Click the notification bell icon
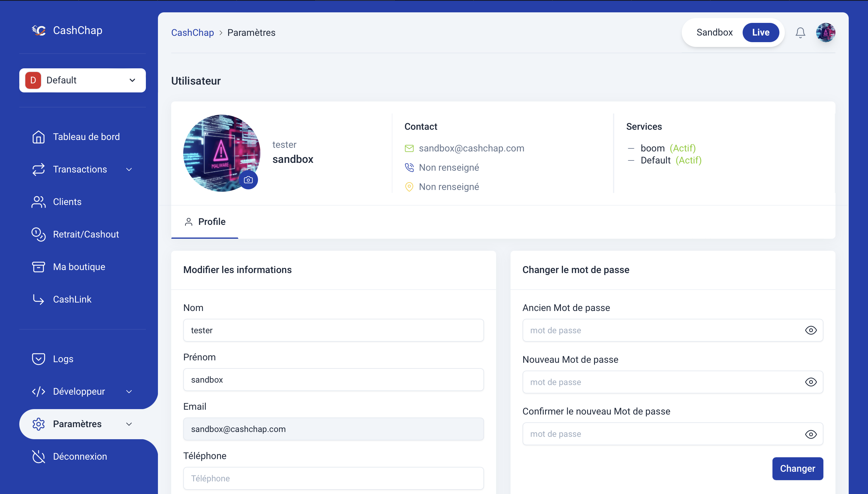Viewport: 868px width, 494px height. [x=800, y=32]
